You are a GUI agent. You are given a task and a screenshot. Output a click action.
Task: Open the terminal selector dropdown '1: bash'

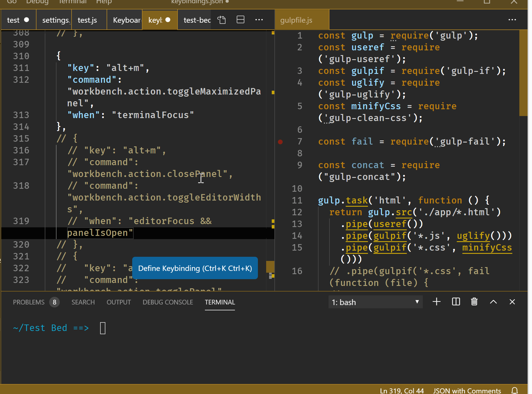click(x=375, y=302)
